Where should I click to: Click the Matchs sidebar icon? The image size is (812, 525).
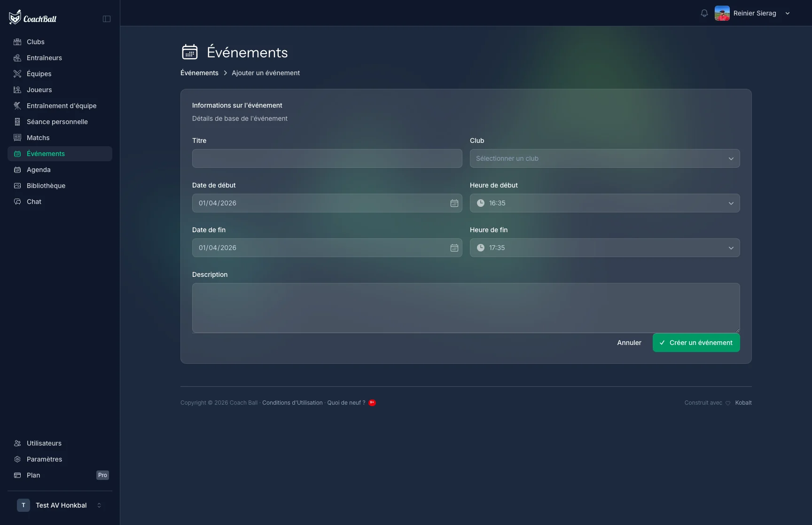click(17, 138)
